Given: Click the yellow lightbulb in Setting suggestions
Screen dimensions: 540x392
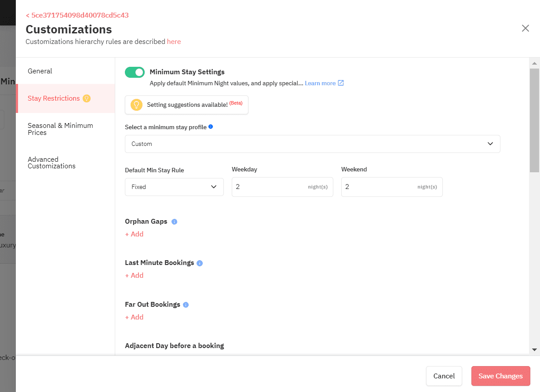Looking at the screenshot, I should click(x=137, y=105).
